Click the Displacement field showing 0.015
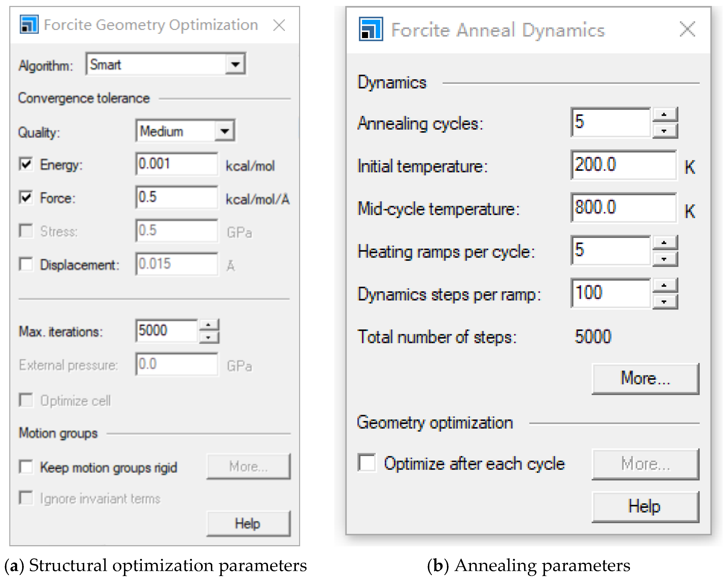The width and height of the screenshot is (728, 582). tap(177, 264)
